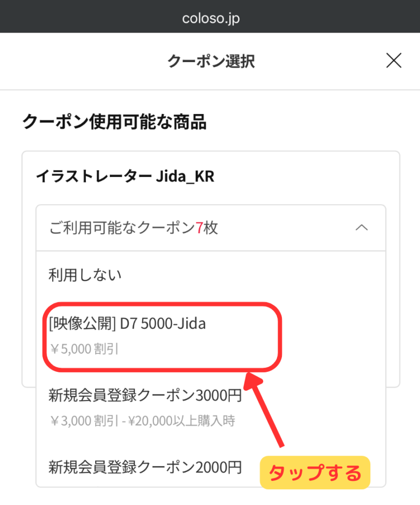The image size is (420, 505).
Task: Click the red 7 coupon count
Action: coord(199,228)
